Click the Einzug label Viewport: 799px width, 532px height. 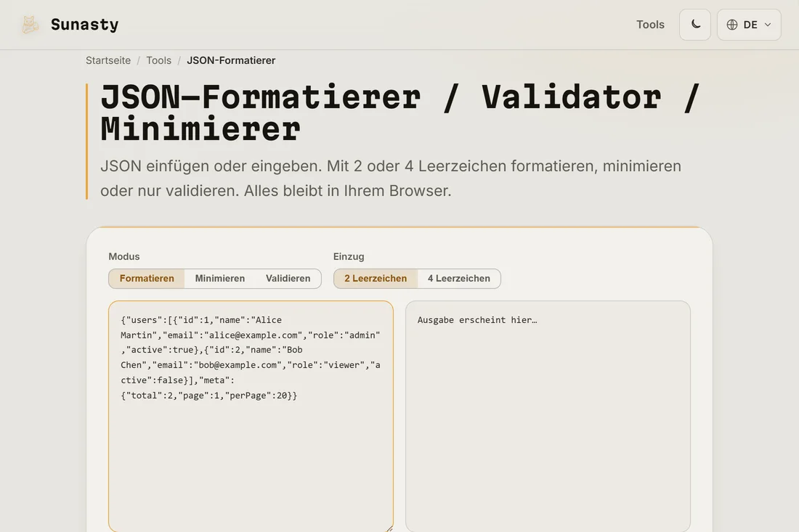[349, 257]
